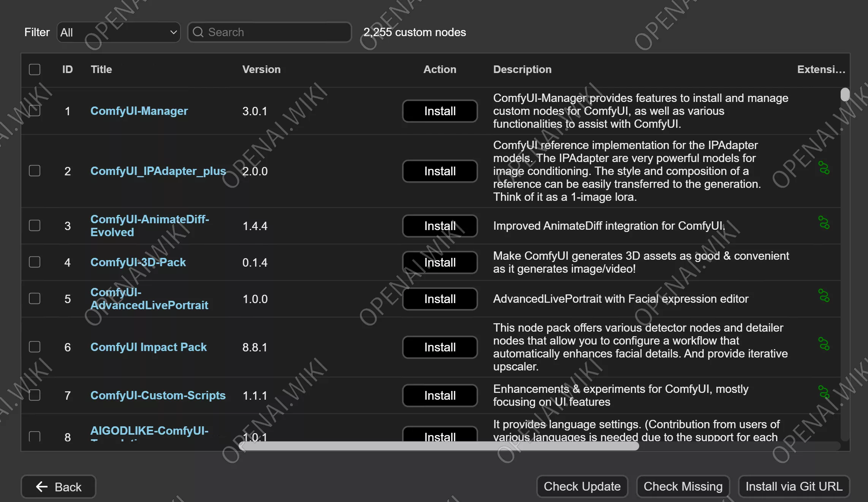Check ComfyUI-Custom-Scripts row checkbox
This screenshot has height=502, width=868.
pos(35,395)
